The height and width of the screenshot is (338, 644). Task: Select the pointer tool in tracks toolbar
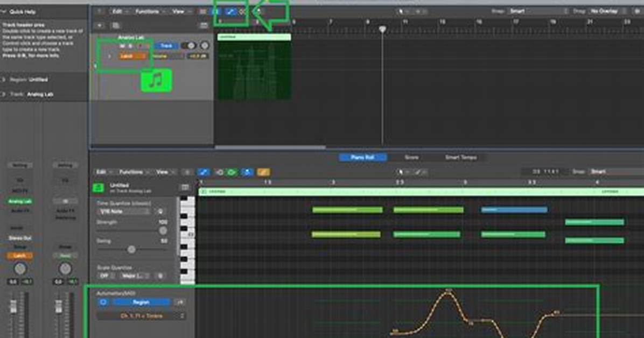[x=403, y=11]
